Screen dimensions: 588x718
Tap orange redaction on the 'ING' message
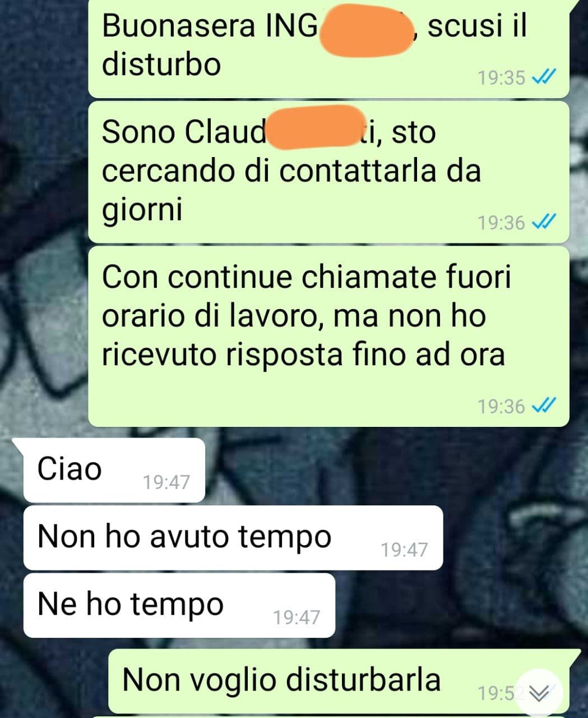(x=366, y=29)
